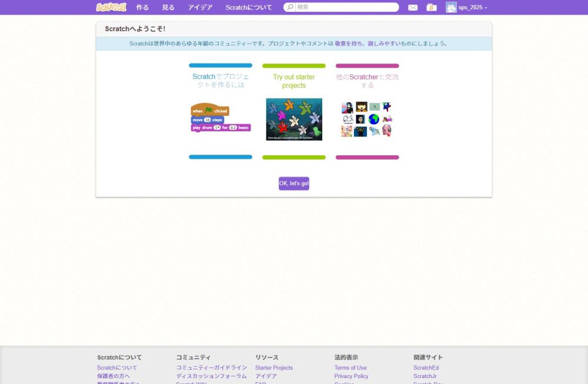588x384 pixels.
Task: Open the Terms of Use link
Action: click(350, 368)
